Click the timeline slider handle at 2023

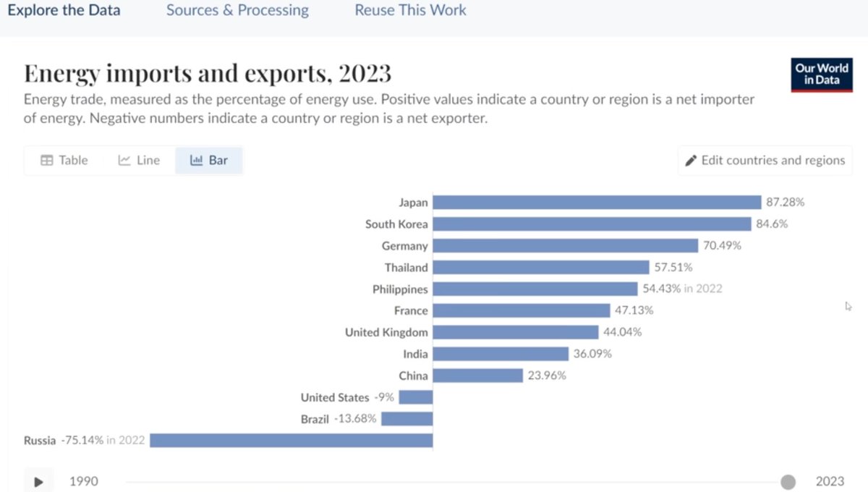[x=788, y=482]
